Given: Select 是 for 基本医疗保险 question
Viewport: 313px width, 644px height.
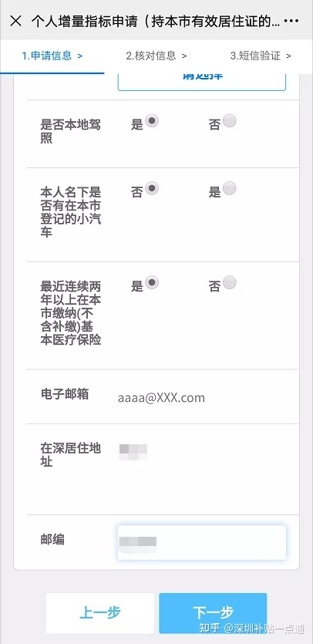Looking at the screenshot, I should (x=152, y=282).
